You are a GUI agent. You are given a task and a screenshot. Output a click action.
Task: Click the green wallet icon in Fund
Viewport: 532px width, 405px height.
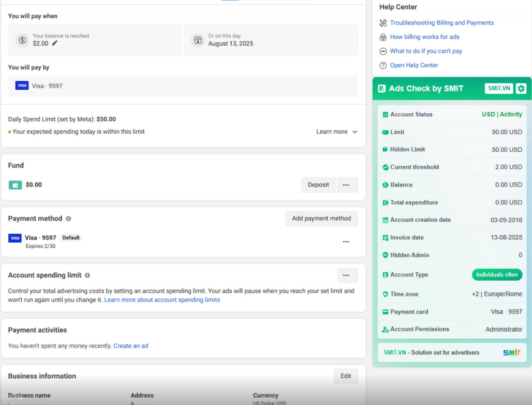15,185
